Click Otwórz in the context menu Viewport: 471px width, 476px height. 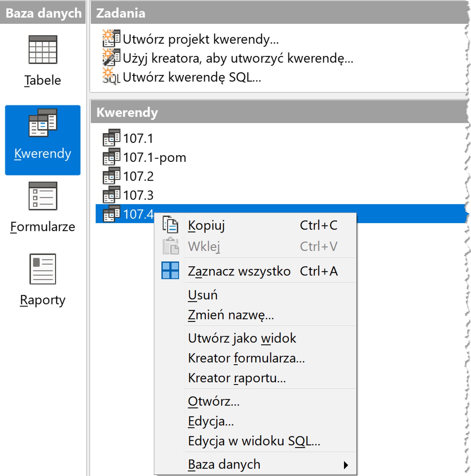click(x=214, y=401)
